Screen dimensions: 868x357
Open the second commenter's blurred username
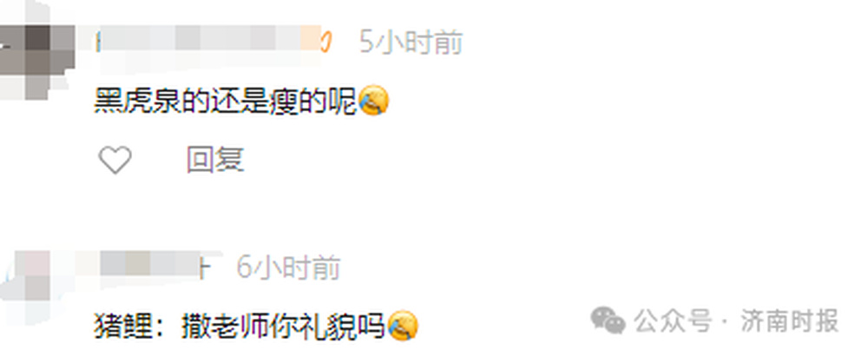tap(154, 264)
